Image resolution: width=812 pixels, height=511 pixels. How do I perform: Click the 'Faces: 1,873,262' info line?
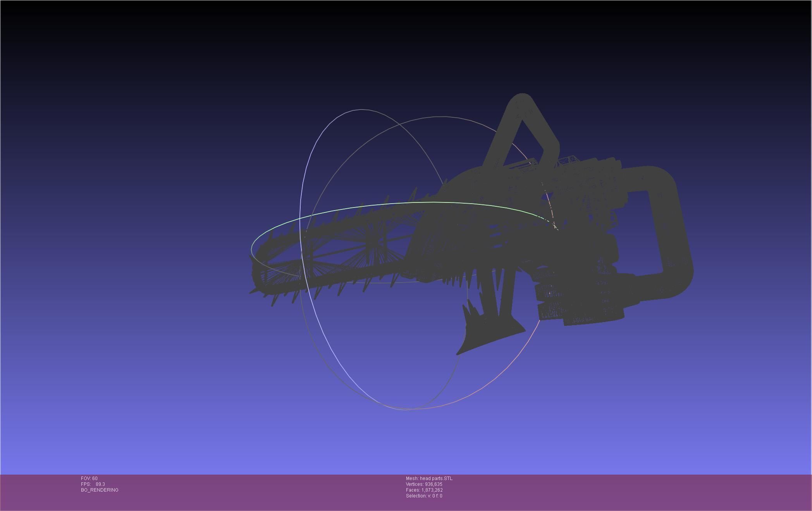point(424,490)
